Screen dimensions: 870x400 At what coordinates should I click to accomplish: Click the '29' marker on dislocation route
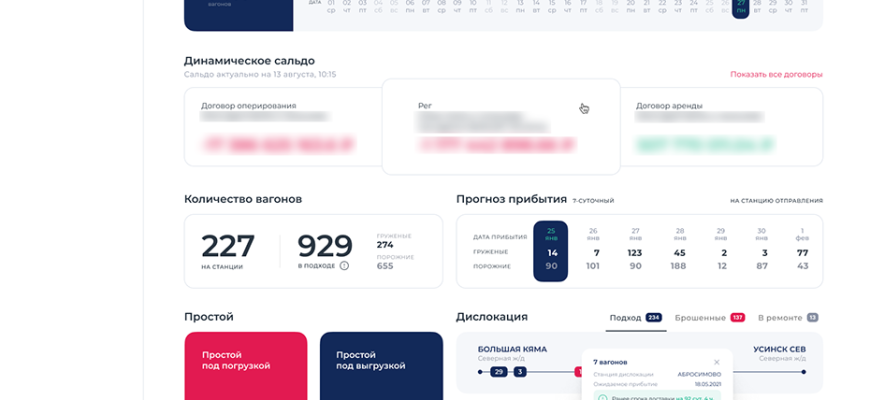498,372
